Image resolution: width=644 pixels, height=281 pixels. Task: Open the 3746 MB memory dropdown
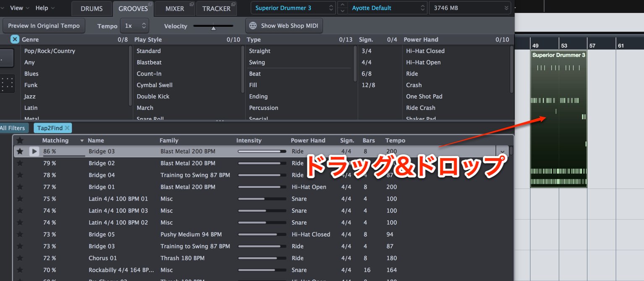click(x=469, y=8)
